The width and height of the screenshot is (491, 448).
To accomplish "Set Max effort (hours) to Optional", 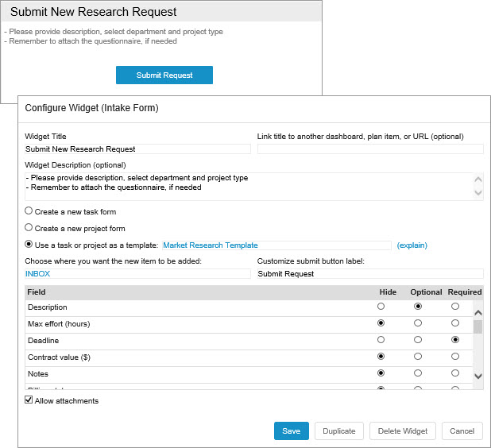I will [418, 323].
